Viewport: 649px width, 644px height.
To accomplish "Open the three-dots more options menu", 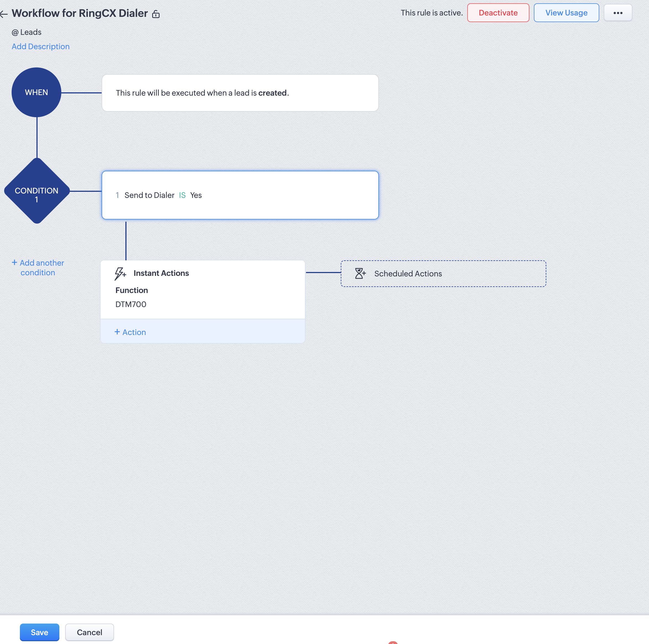I will click(x=618, y=13).
